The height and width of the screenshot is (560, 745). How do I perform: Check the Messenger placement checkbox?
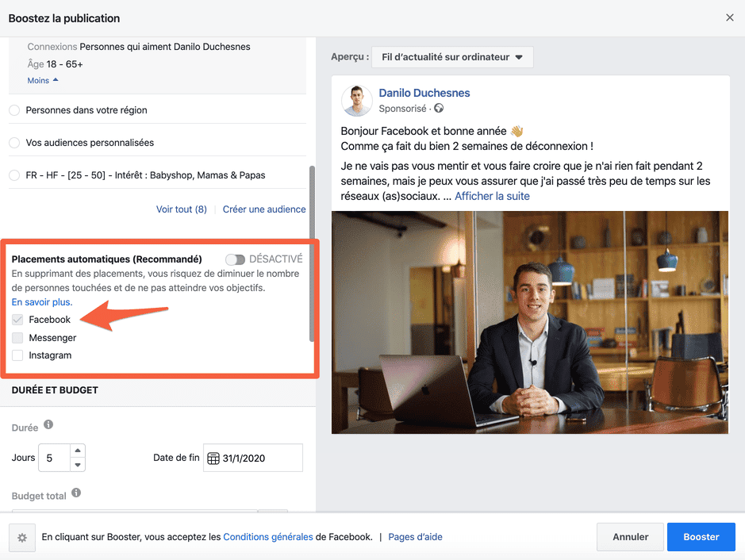click(17, 338)
